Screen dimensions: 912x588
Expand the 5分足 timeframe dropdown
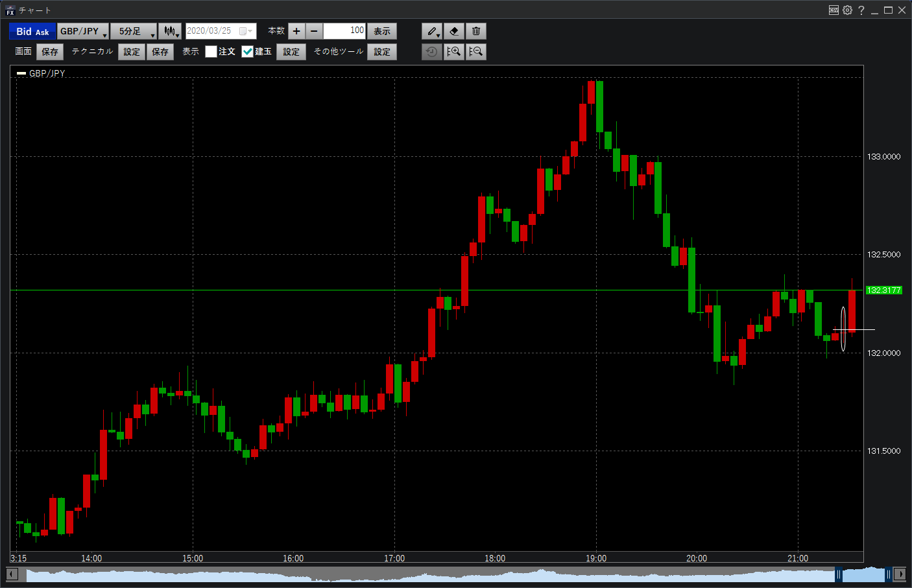[134, 31]
